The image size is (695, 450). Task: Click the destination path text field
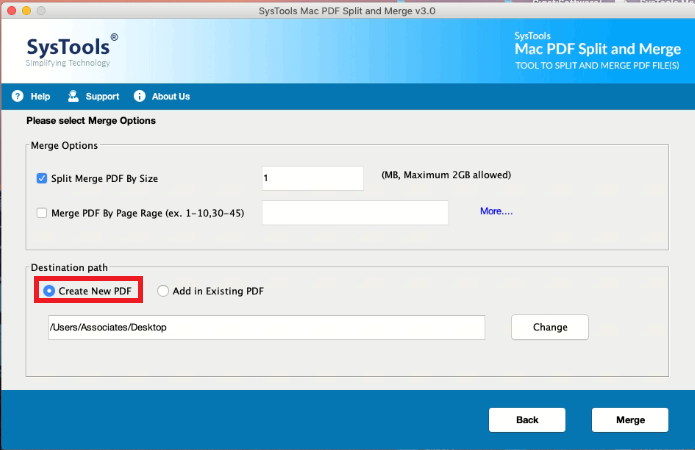pyautogui.click(x=266, y=327)
